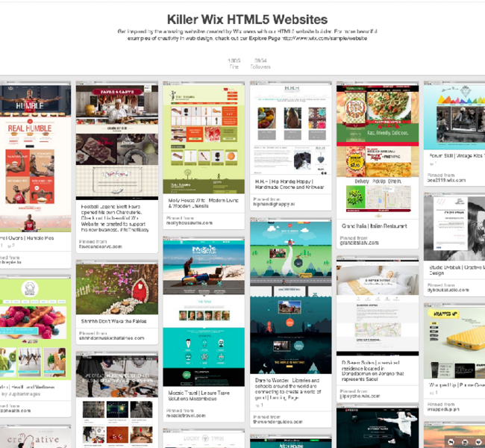Click the Studio Dybbuk Creative Design title
The image size is (485, 448).
tap(457, 270)
